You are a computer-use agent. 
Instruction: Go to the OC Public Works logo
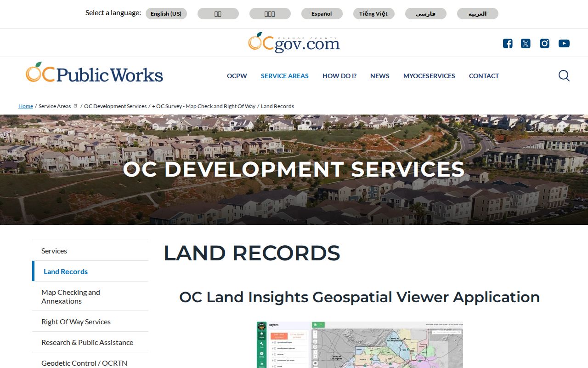pyautogui.click(x=94, y=73)
